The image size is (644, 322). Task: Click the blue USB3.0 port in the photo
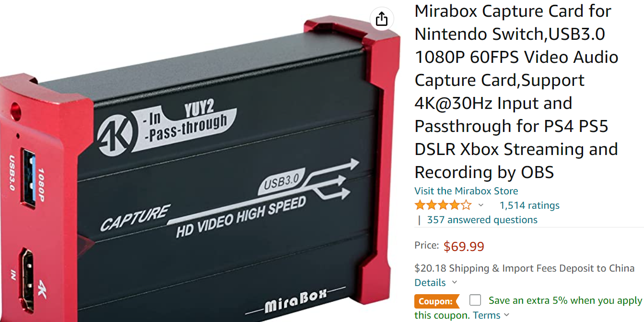[28, 178]
